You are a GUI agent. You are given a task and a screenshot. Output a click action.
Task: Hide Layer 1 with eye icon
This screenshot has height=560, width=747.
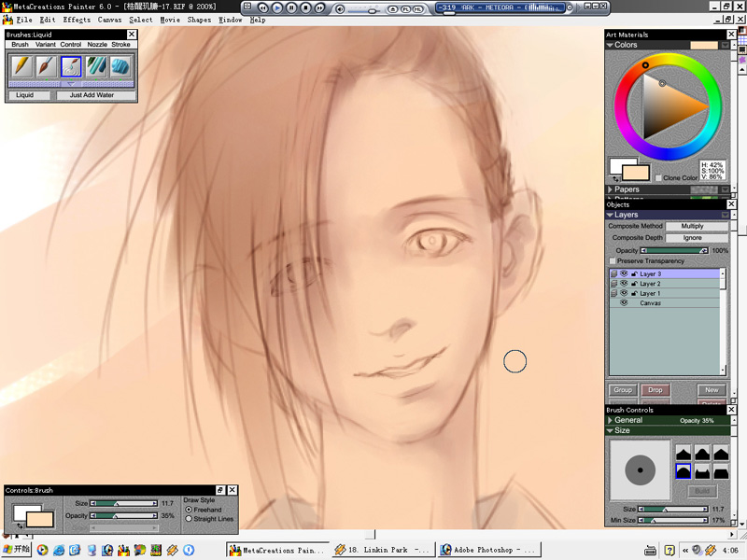coord(624,293)
